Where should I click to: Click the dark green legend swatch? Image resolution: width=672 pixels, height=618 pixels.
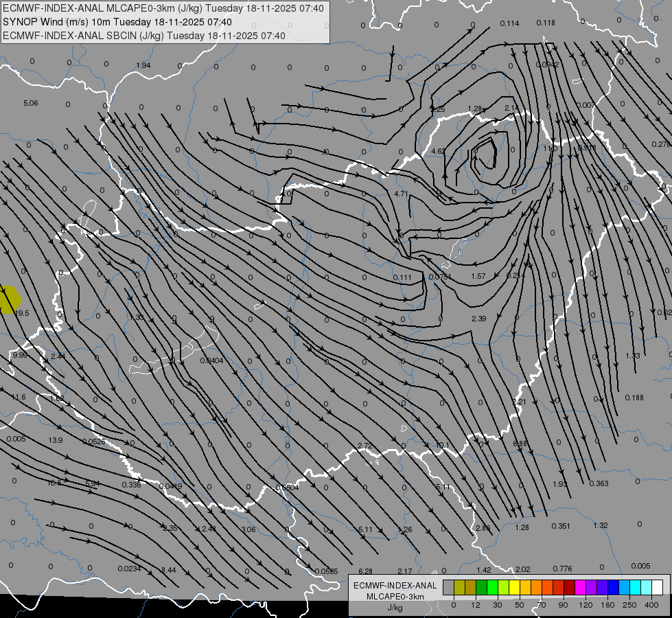(482, 587)
